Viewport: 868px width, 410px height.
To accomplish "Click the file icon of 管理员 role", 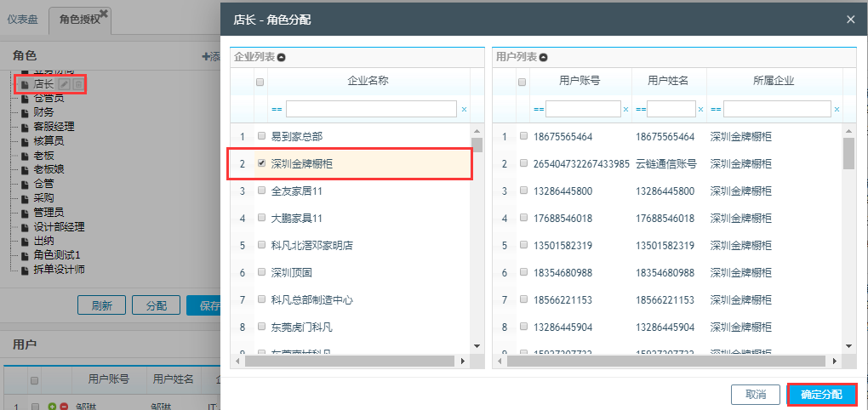I will (25, 213).
